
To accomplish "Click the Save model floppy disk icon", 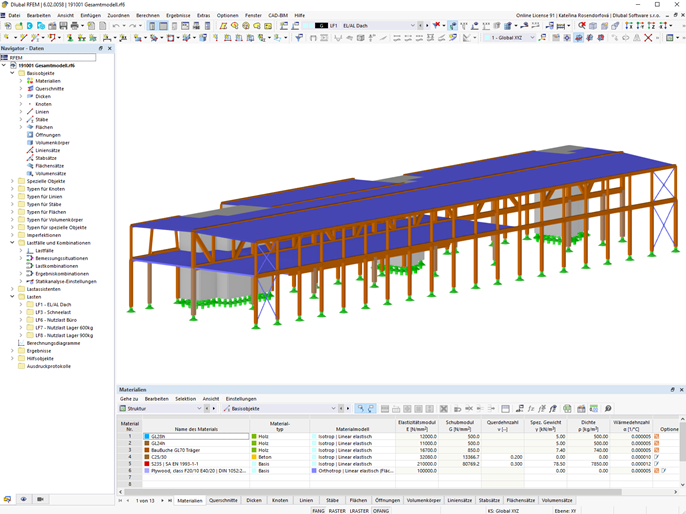I will coord(63,26).
